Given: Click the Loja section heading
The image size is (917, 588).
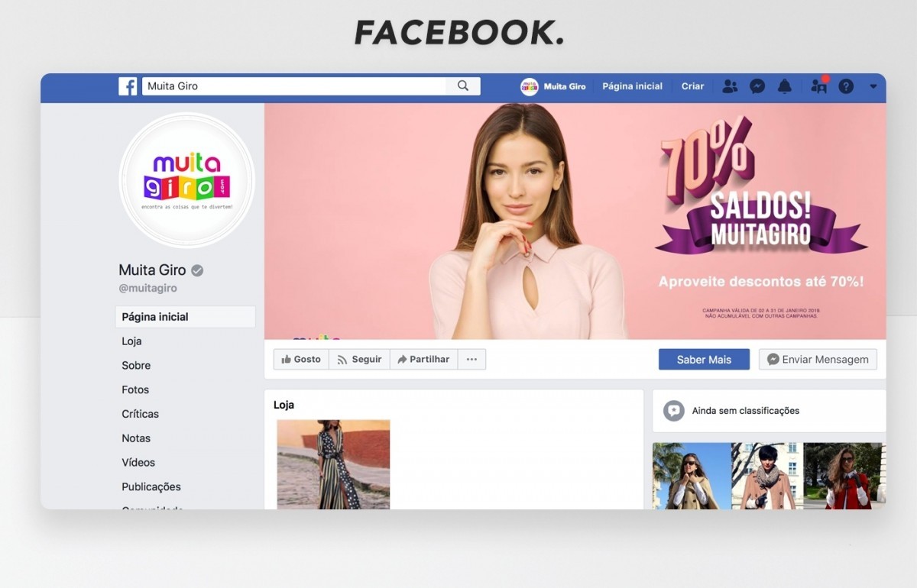Looking at the screenshot, I should point(284,405).
